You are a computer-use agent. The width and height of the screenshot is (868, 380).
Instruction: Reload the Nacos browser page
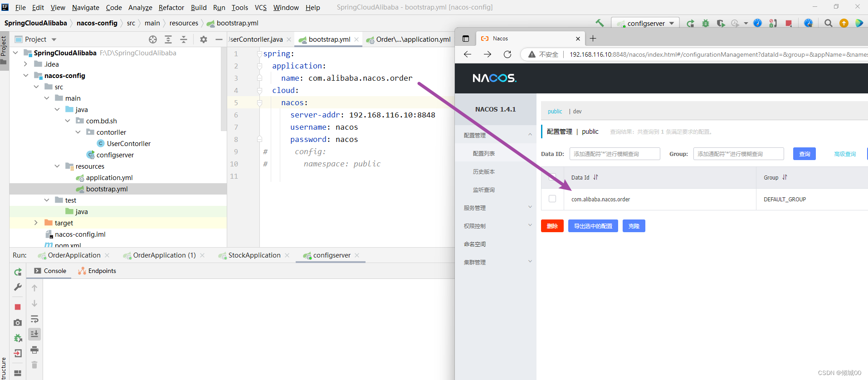[507, 54]
